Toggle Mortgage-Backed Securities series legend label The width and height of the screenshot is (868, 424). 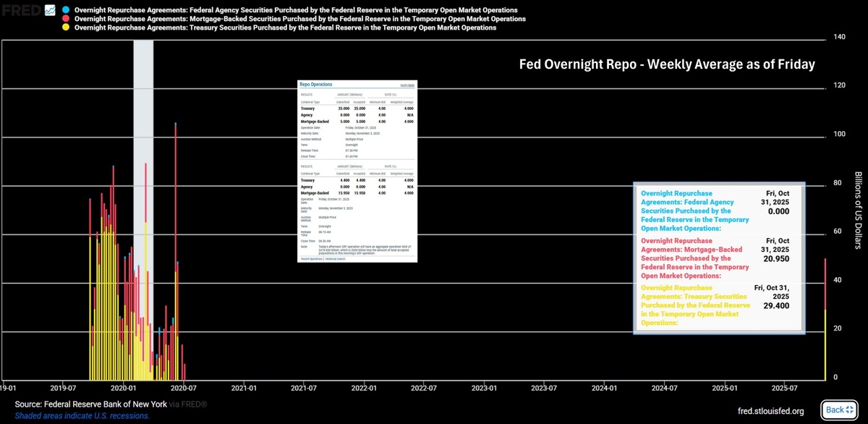300,18
